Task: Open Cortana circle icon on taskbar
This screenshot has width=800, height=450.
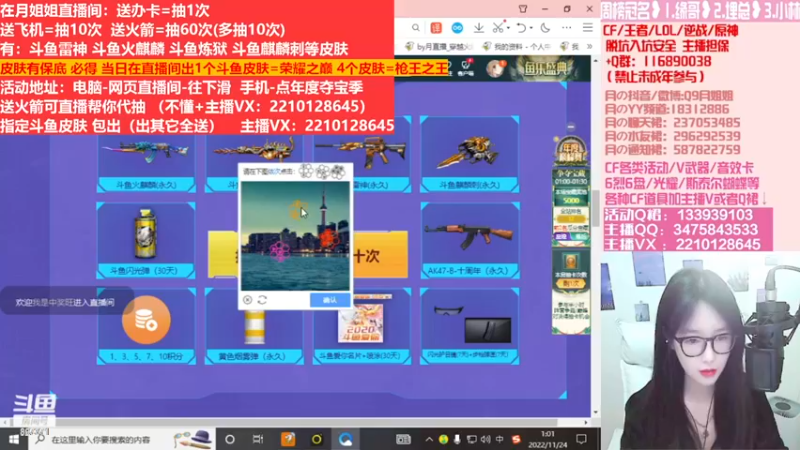Action: [x=230, y=439]
